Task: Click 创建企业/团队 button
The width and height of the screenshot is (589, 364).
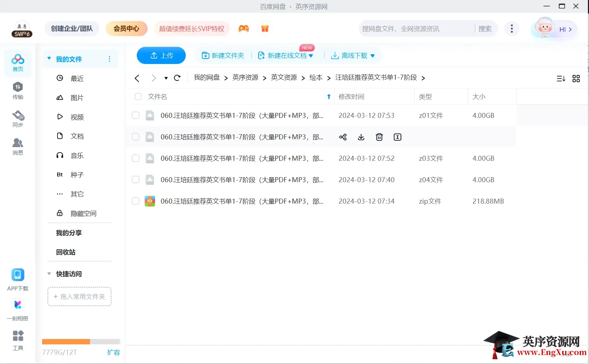Action: point(72,29)
